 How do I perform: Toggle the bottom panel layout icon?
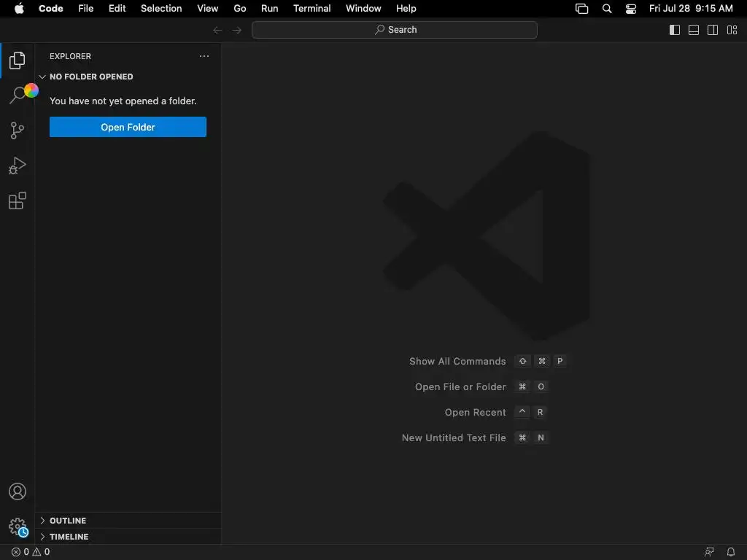[694, 30]
